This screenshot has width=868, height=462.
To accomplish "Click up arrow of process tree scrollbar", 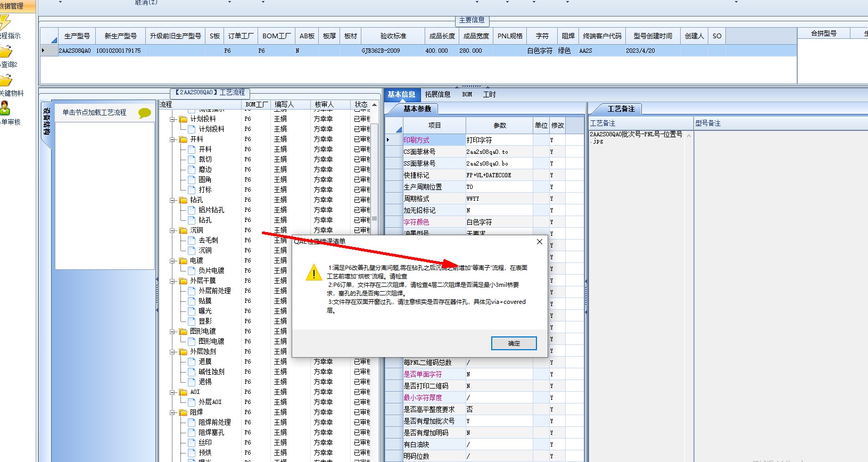I will tap(375, 105).
